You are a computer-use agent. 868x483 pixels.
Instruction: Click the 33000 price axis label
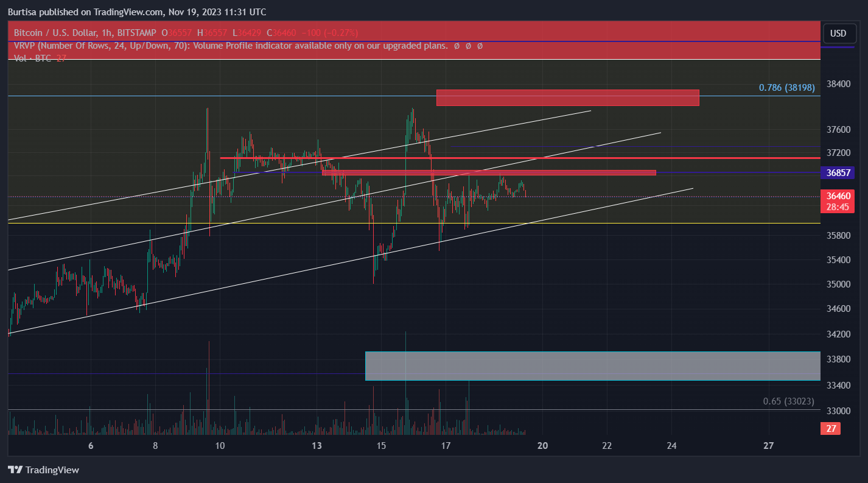(839, 411)
